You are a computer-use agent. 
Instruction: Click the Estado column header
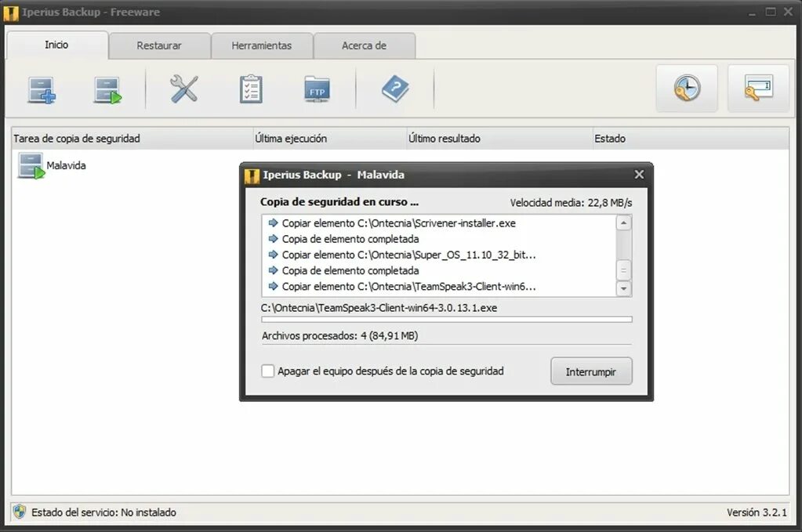691,139
